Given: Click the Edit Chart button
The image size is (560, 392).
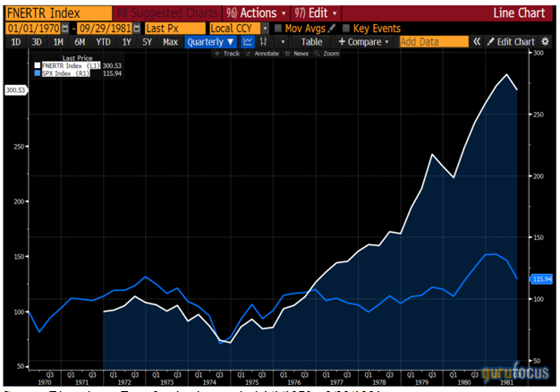Looking at the screenshot, I should click(x=511, y=42).
